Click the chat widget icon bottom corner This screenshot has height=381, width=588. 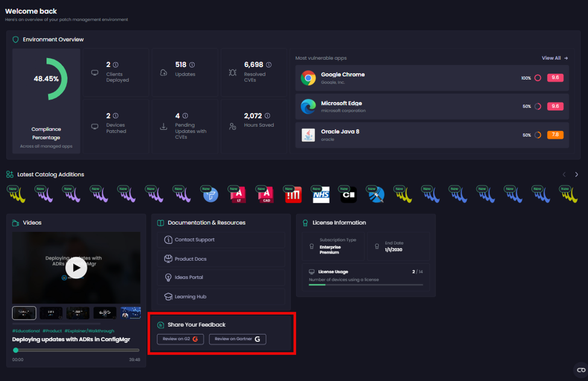[581, 370]
